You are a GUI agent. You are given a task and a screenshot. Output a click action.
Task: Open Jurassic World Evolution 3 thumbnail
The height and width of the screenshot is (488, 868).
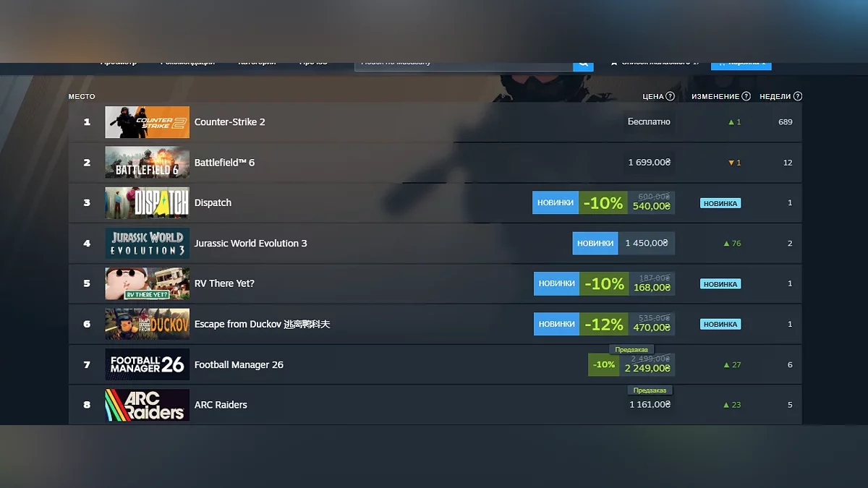point(147,244)
